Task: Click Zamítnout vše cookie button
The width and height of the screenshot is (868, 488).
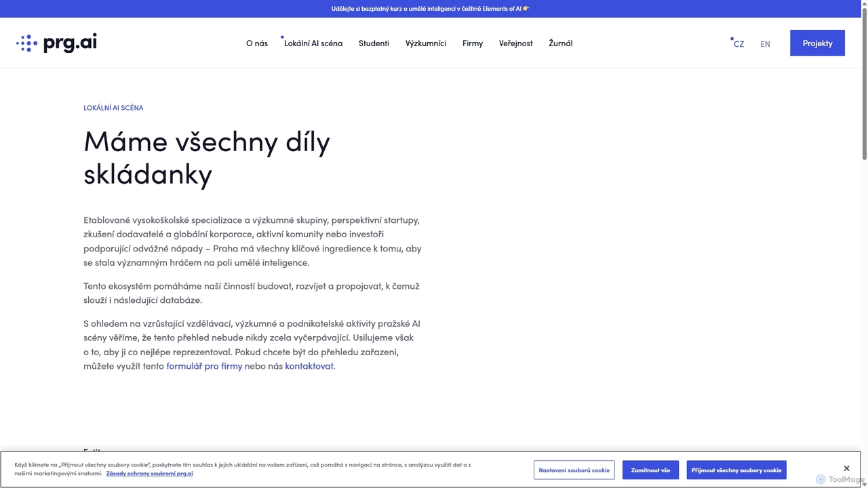Action: [x=650, y=470]
